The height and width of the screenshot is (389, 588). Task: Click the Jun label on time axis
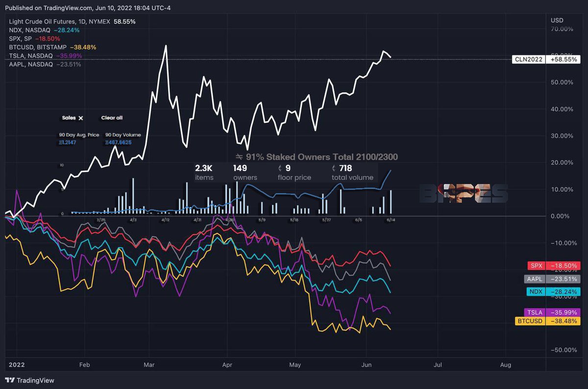(x=367, y=365)
